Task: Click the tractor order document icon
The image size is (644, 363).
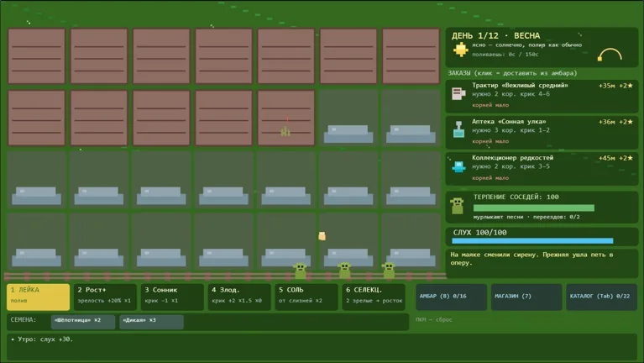Action: (458, 94)
